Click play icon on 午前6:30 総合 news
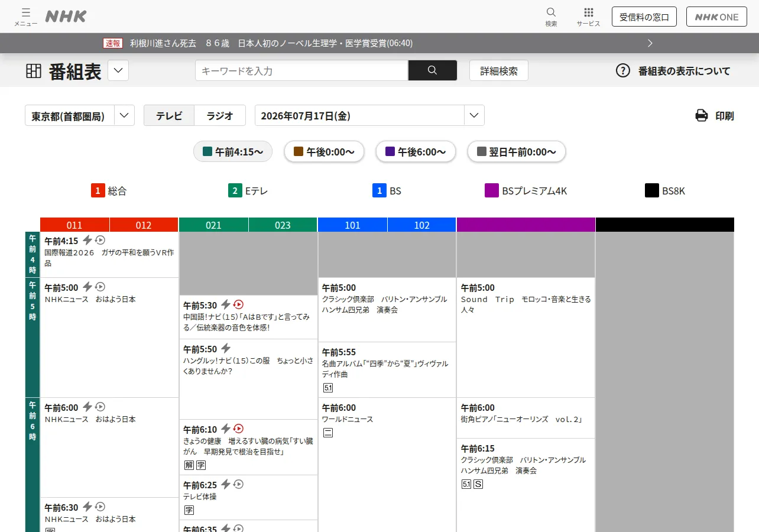 click(x=100, y=507)
